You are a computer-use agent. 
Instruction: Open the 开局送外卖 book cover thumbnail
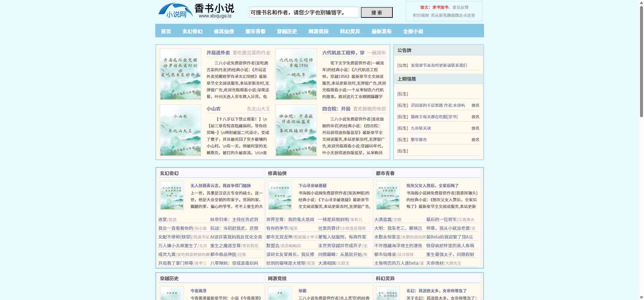coord(180,74)
